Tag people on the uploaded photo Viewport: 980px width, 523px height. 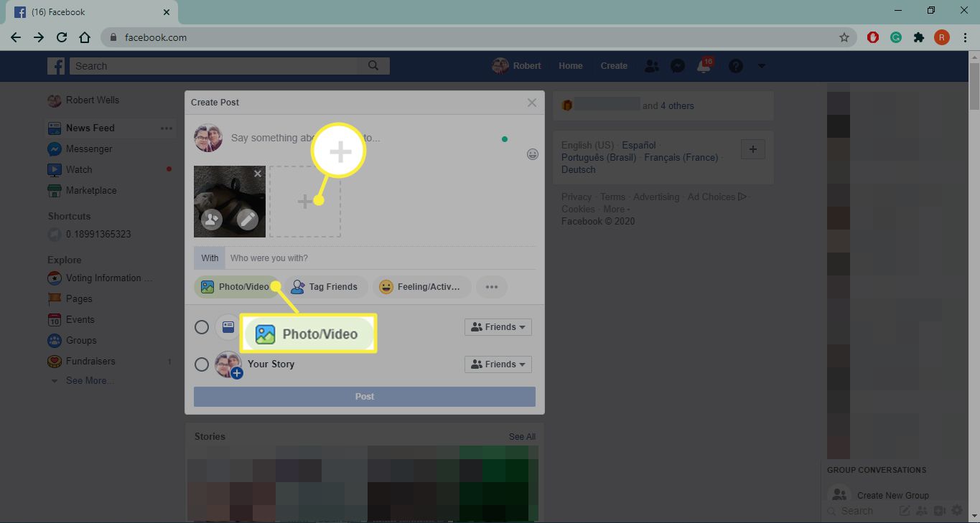click(x=212, y=220)
